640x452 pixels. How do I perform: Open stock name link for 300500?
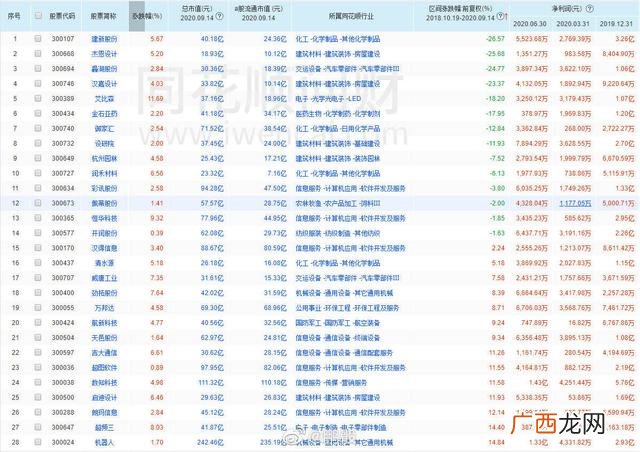pos(104,397)
